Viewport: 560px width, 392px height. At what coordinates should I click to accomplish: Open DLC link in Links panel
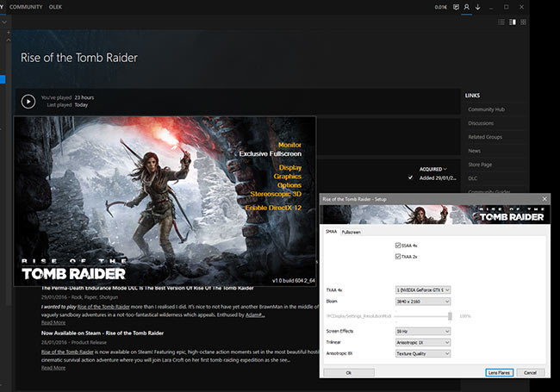[x=472, y=178]
